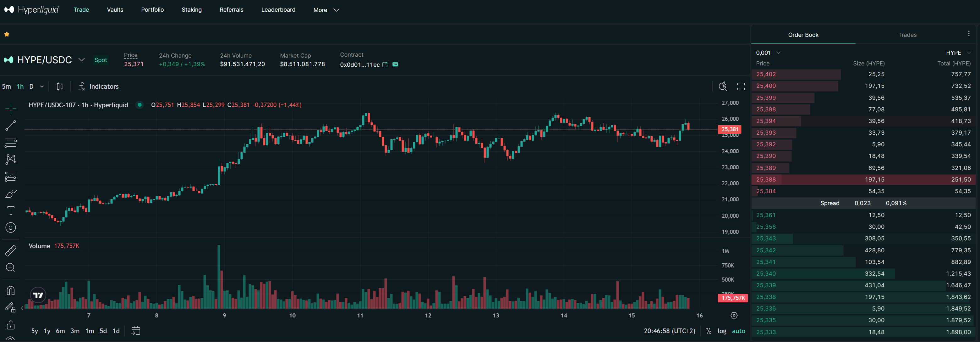
Task: Select the trend line drawing tool
Action: pyautogui.click(x=11, y=125)
